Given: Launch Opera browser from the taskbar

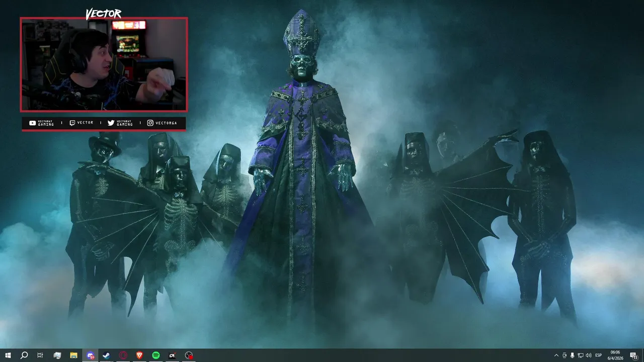Looking at the screenshot, I should click(123, 355).
